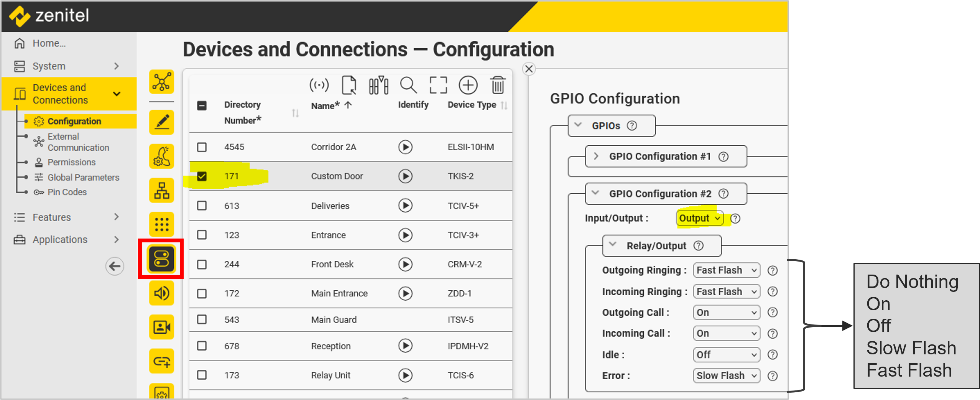
Task: Play identify for Front Desk
Action: [405, 264]
